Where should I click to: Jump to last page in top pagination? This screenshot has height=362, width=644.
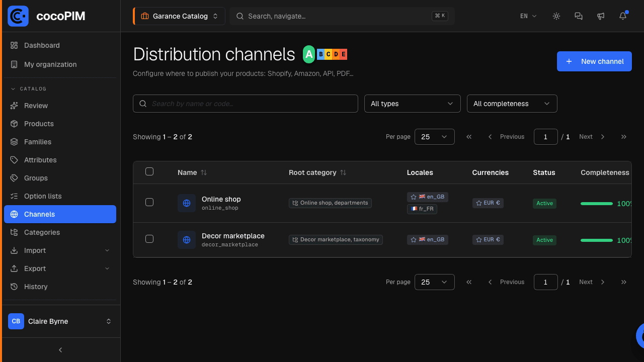624,137
